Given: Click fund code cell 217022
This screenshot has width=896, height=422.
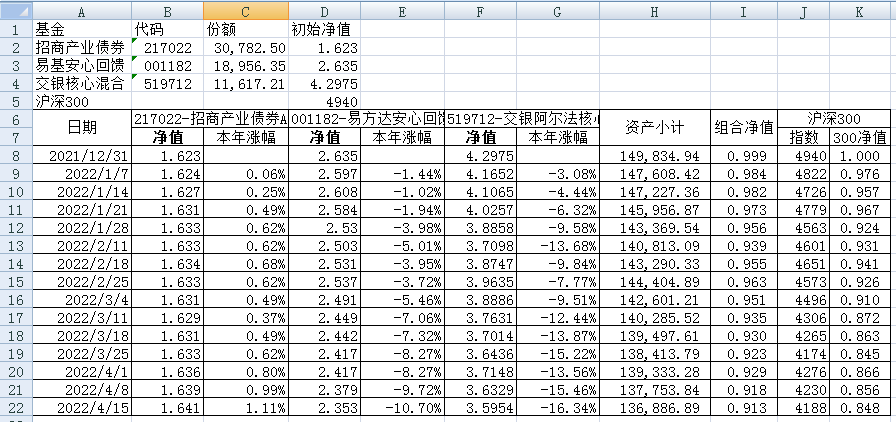Looking at the screenshot, I should [167, 47].
